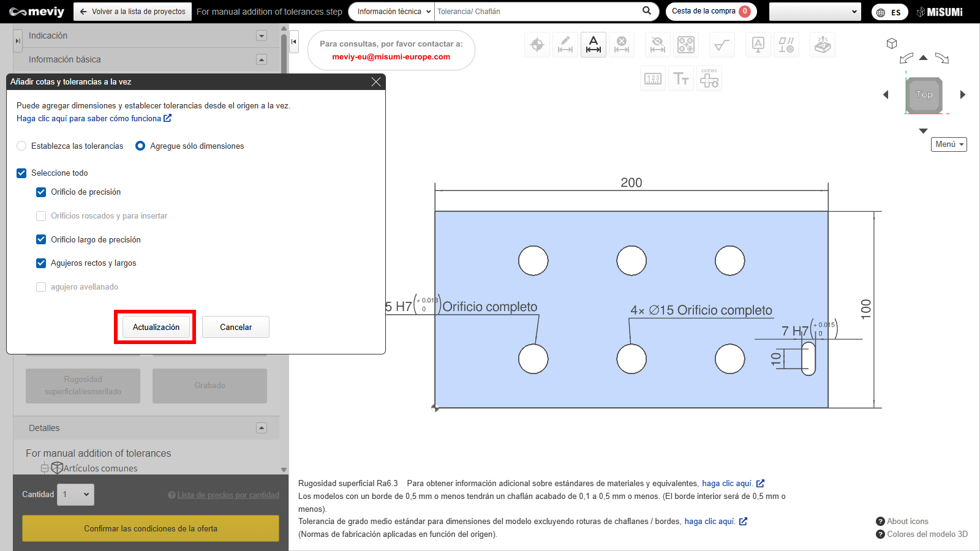
Task: Select 'Establezca las tolerancias' radio option
Action: pos(22,146)
